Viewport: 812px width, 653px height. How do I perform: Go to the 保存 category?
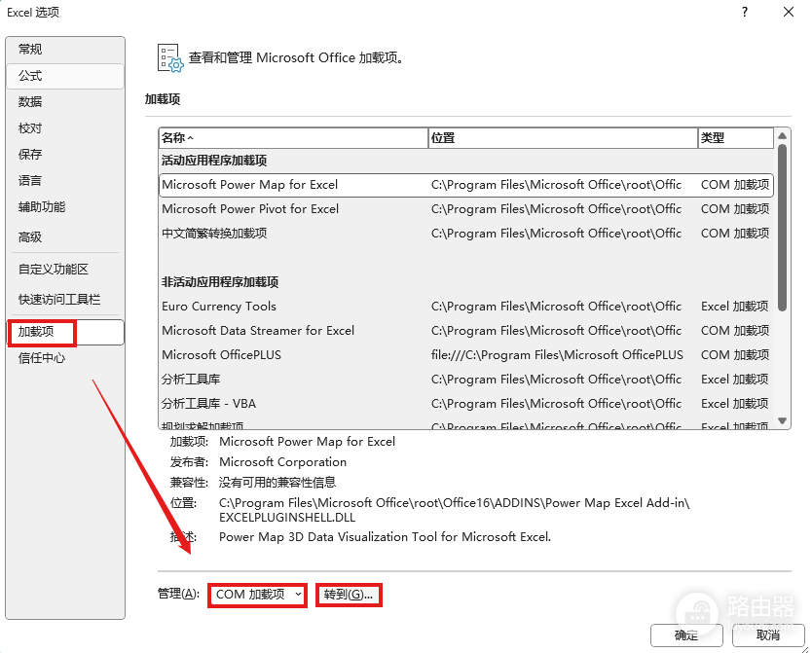click(64, 154)
